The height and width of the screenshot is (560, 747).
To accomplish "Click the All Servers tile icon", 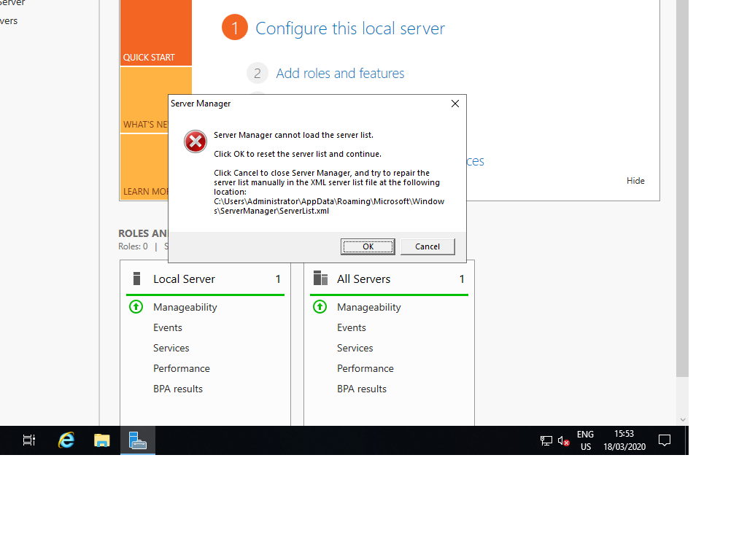I will [x=321, y=278].
